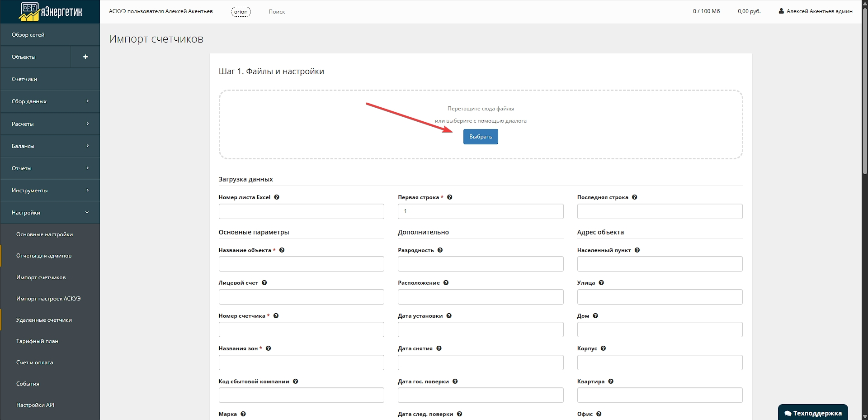Click the Номер счетчика input field

(x=302, y=329)
